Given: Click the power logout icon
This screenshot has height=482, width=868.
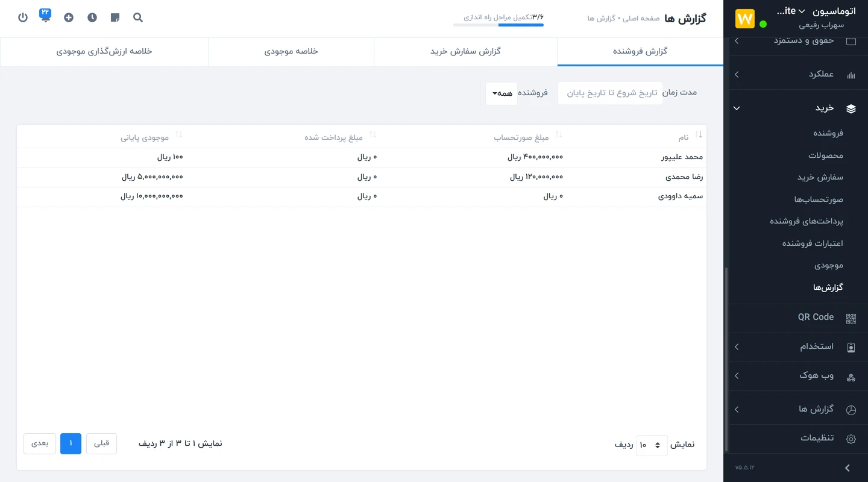Looking at the screenshot, I should coord(23,17).
